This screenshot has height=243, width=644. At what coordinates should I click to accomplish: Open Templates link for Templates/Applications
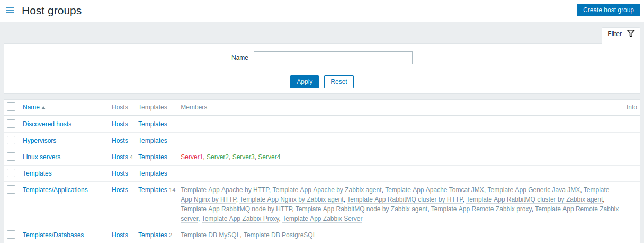pos(153,190)
